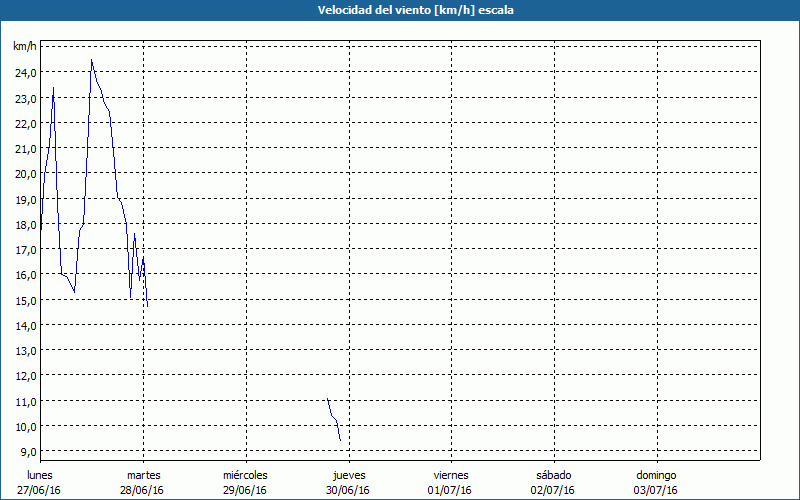
Task: Select the 24,0 y-axis label
Action: [x=25, y=73]
